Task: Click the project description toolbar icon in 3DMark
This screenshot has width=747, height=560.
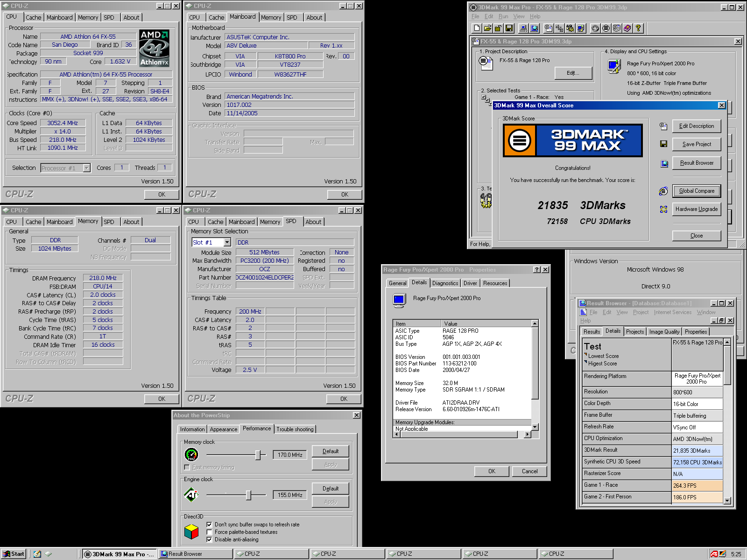Action: [549, 28]
